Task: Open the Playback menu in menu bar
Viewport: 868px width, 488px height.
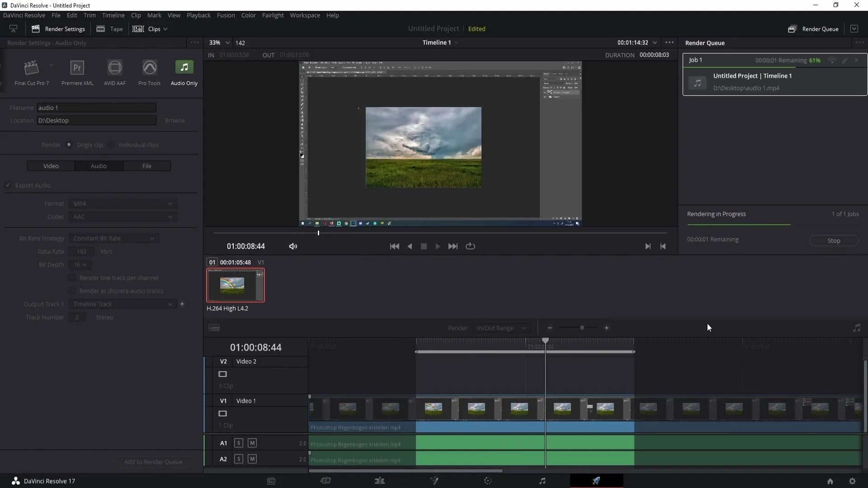Action: [x=198, y=15]
